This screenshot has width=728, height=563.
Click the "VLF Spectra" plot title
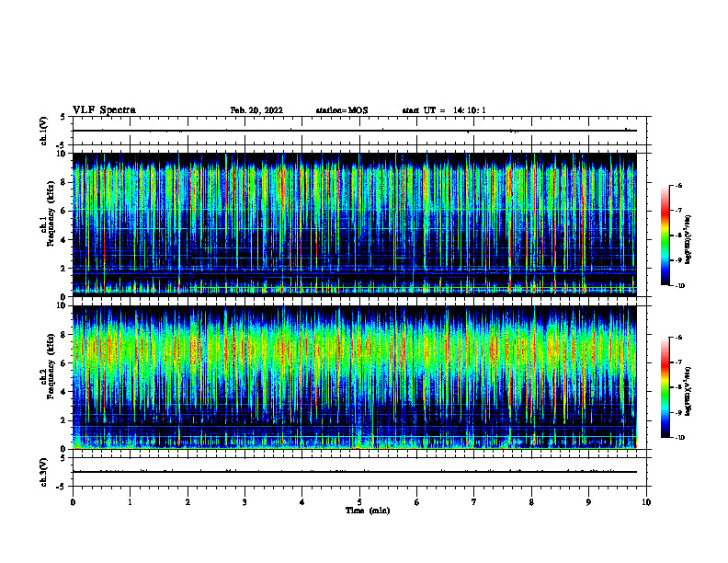tap(104, 110)
